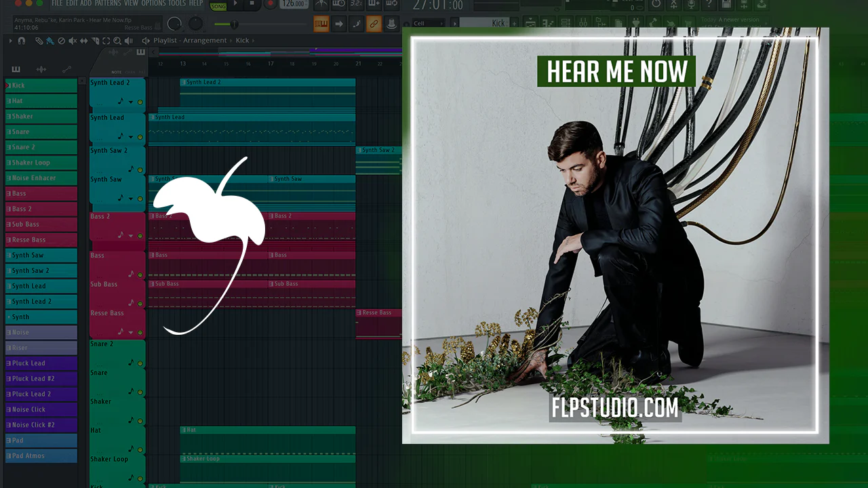This screenshot has width=868, height=488.
Task: Select the Pluck Lead #2 pattern in picker
Action: pyautogui.click(x=41, y=378)
